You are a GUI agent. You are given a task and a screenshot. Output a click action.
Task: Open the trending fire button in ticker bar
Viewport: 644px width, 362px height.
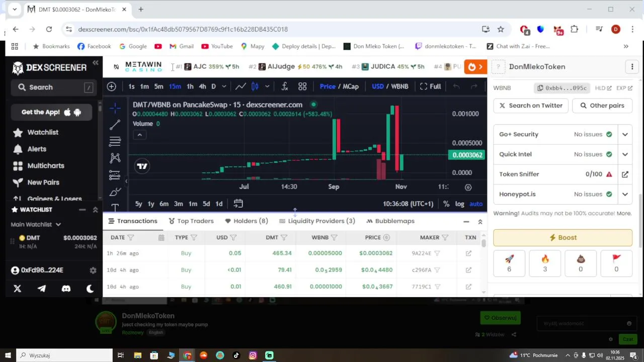[x=475, y=67]
